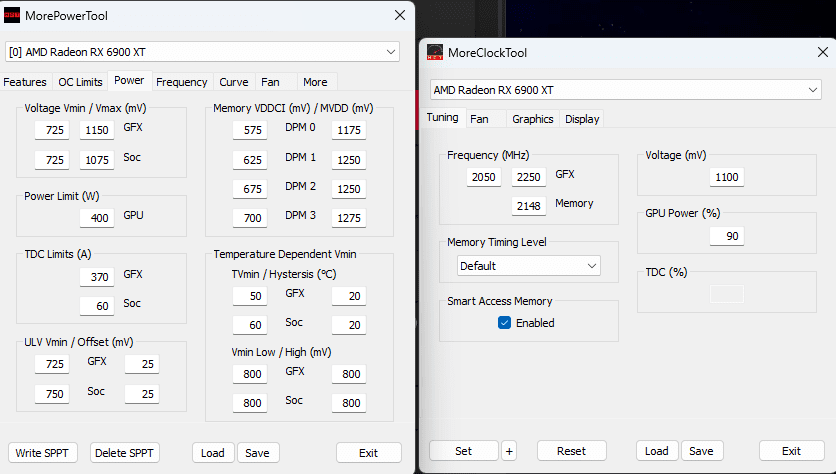Click the GFX Hysteresis field 20
836x474 pixels.
click(349, 296)
